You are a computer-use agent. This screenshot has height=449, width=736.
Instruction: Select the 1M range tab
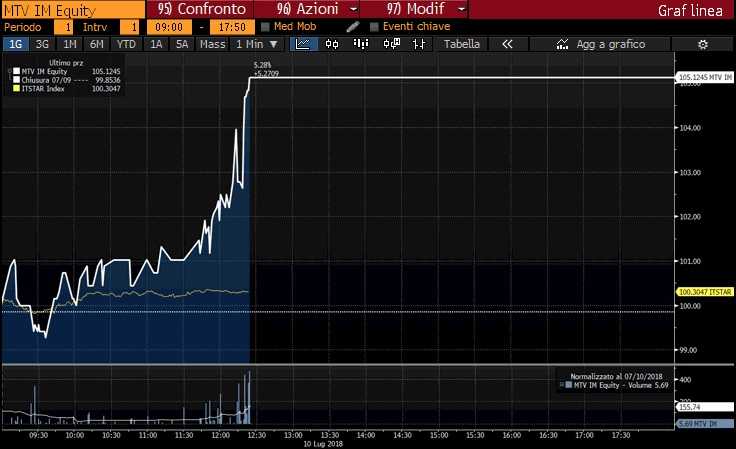pyautogui.click(x=69, y=44)
